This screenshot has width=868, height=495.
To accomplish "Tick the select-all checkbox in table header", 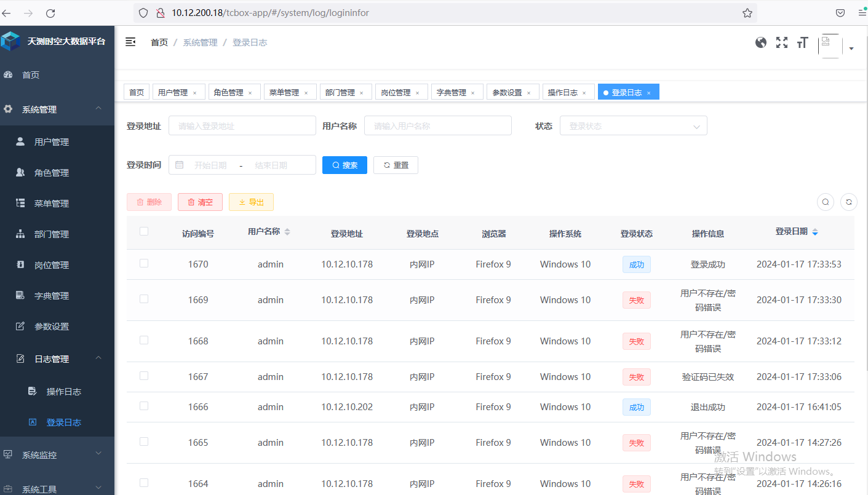I will coord(144,231).
